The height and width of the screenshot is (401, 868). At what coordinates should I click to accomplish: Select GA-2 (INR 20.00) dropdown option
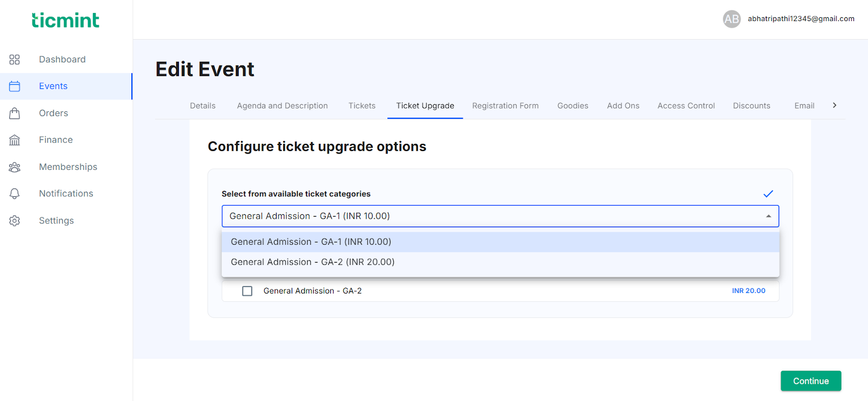pos(312,262)
